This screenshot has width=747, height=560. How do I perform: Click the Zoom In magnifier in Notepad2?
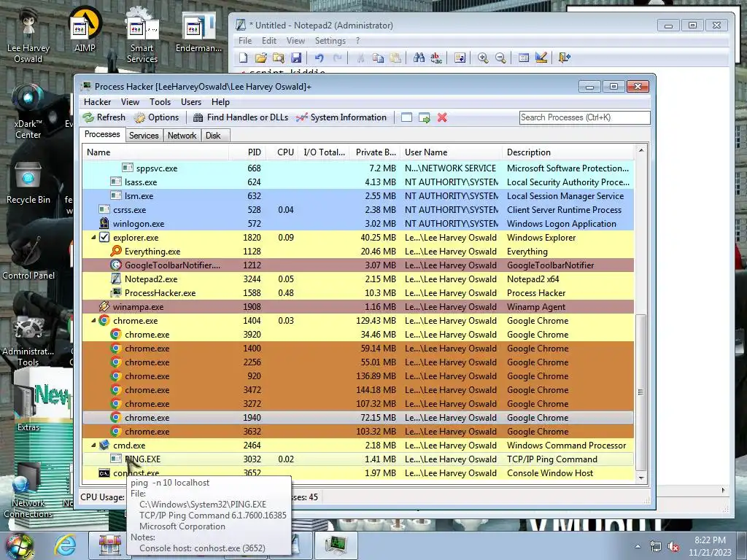click(483, 58)
